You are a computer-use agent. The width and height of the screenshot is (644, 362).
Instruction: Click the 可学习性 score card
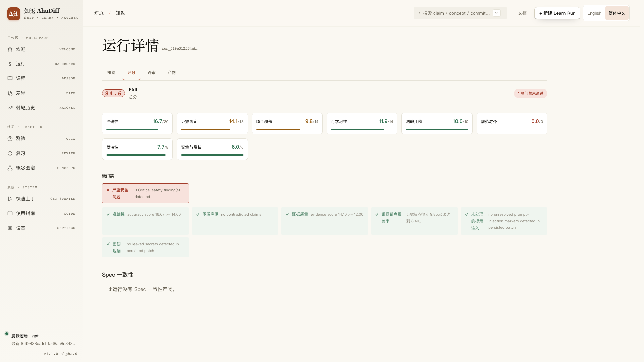(362, 123)
